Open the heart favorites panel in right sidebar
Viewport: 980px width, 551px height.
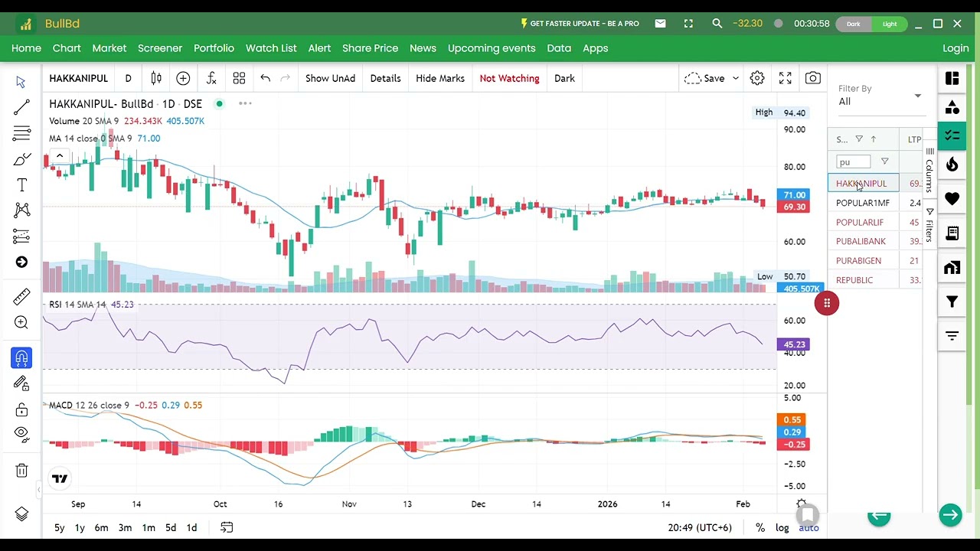coord(952,199)
